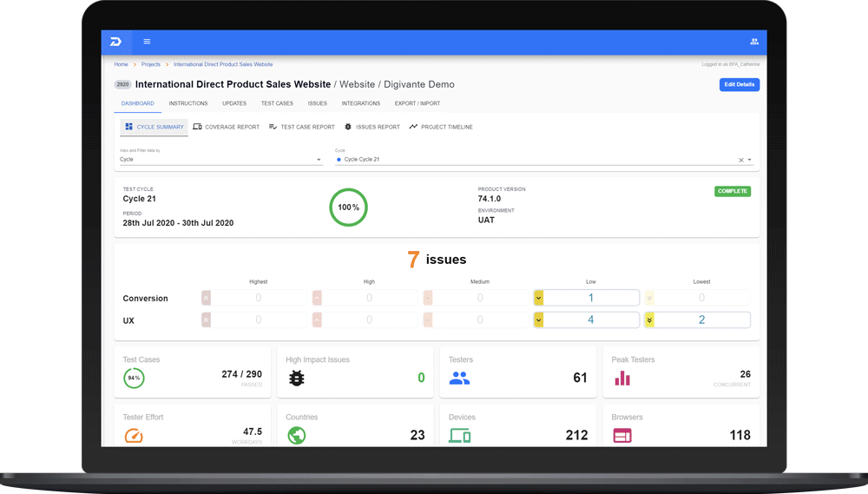The image size is (868, 494).
Task: Open the Test Cases tab
Action: 278,103
